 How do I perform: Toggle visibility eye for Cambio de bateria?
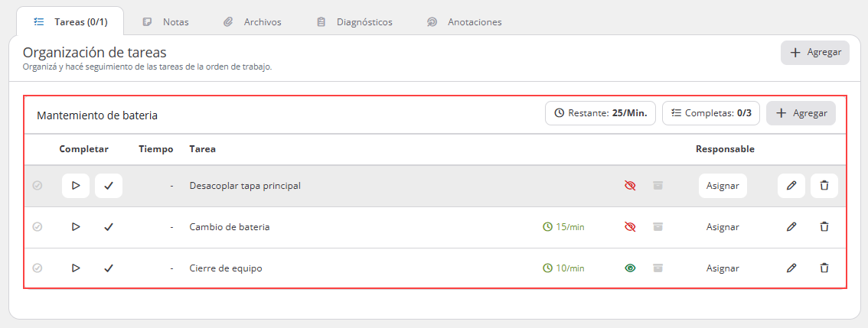tap(630, 227)
